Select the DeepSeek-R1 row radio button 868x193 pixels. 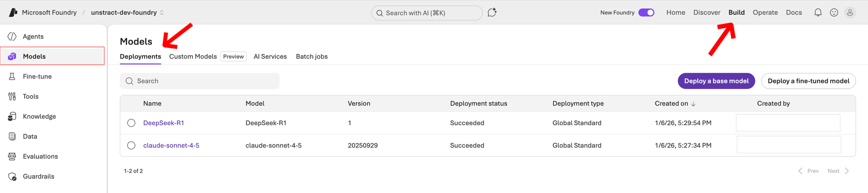click(131, 123)
